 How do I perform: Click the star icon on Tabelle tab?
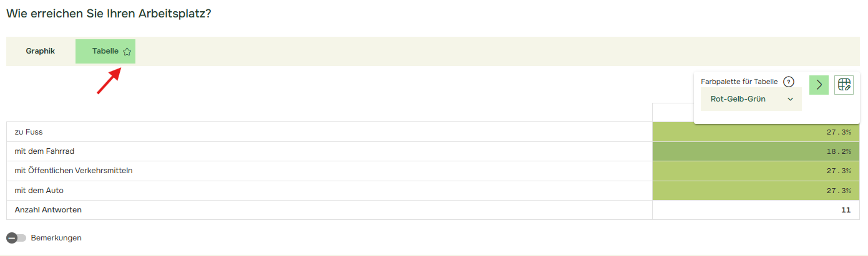click(x=127, y=52)
